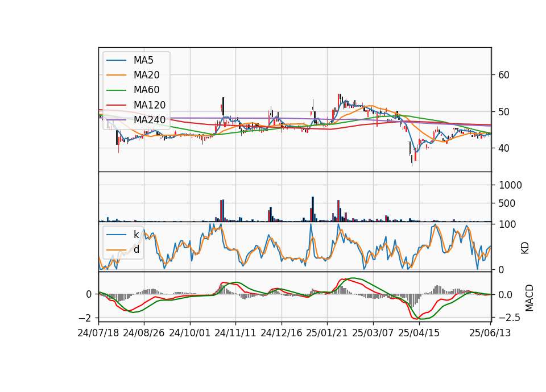Click the 24/10/01 date axis label
The height and width of the screenshot is (392, 546).
click(190, 333)
